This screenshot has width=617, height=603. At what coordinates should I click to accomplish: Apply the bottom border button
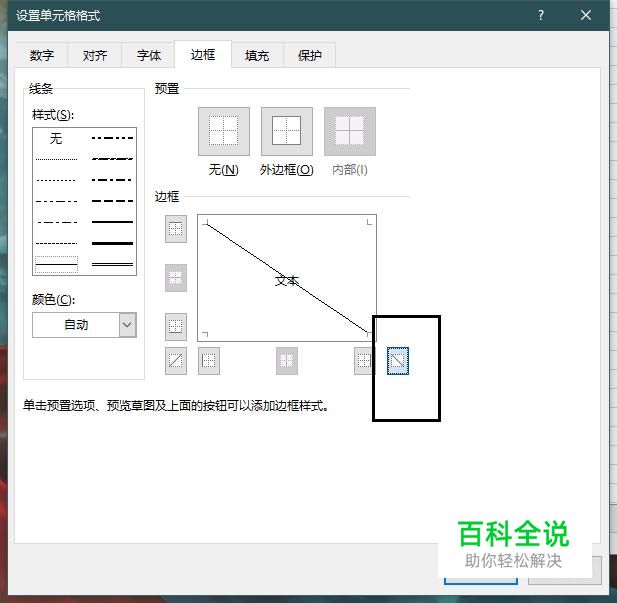pos(175,327)
